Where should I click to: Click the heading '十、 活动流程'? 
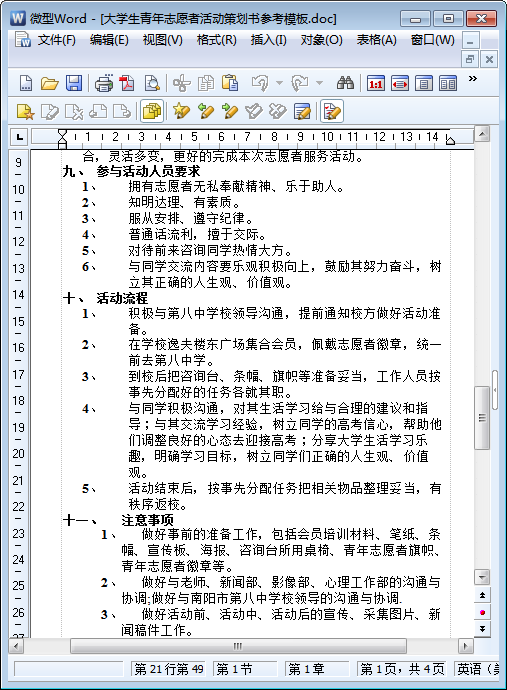point(105,298)
